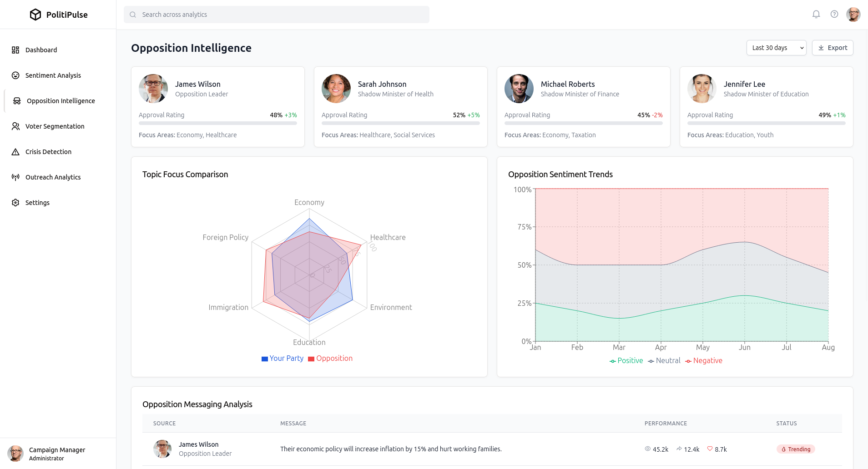
Task: Click James Wilson name on first card
Action: pyautogui.click(x=198, y=84)
